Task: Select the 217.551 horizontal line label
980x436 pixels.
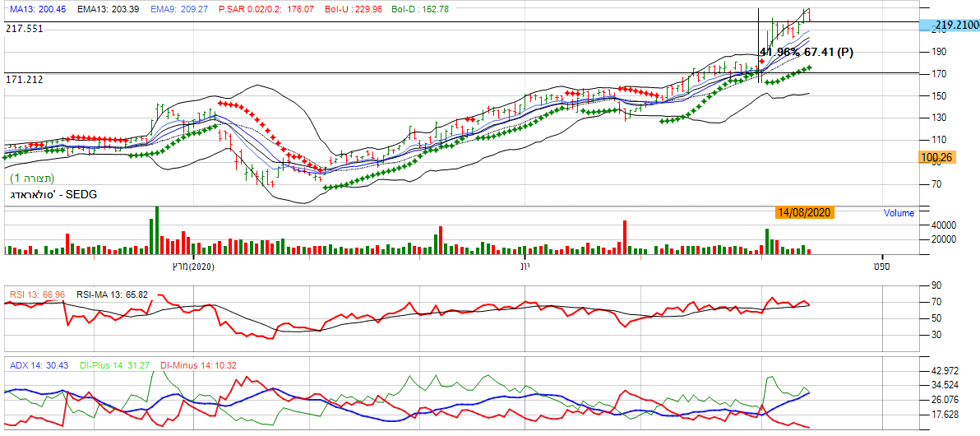Action: coord(24,28)
